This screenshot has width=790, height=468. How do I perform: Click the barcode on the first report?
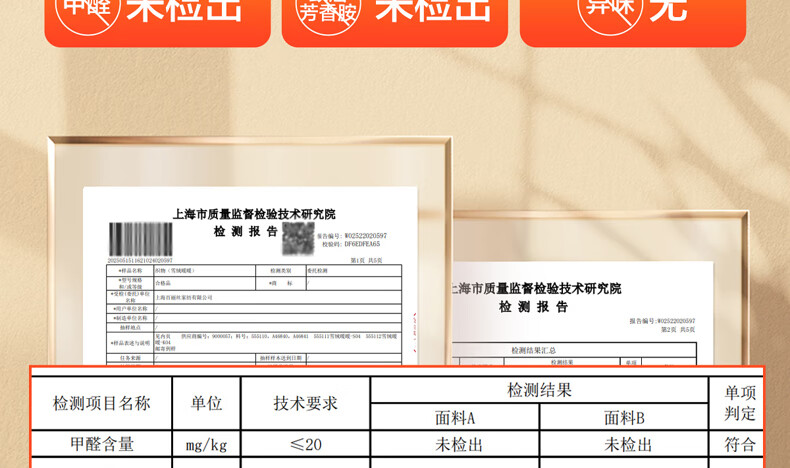[141, 239]
